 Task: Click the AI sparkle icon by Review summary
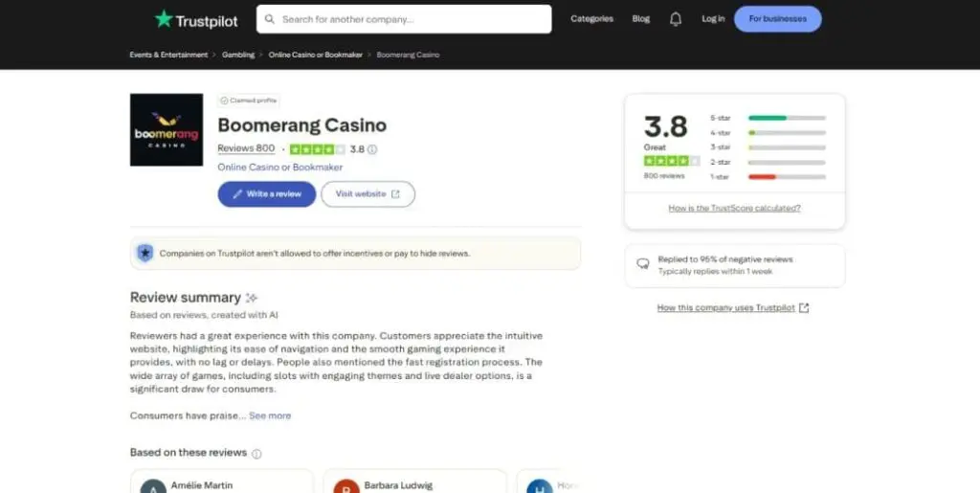click(252, 298)
